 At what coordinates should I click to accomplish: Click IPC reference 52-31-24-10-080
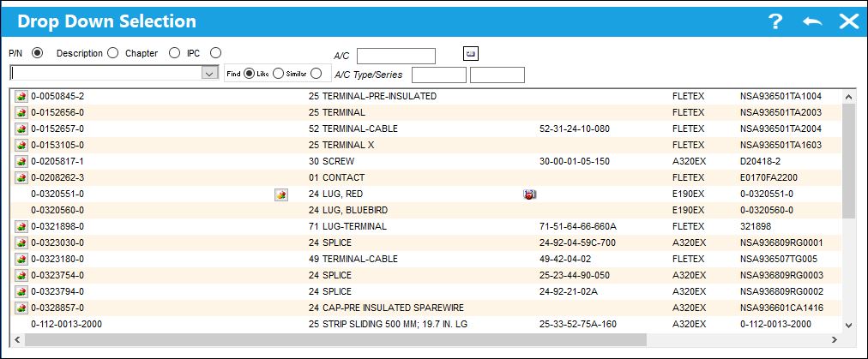[575, 129]
